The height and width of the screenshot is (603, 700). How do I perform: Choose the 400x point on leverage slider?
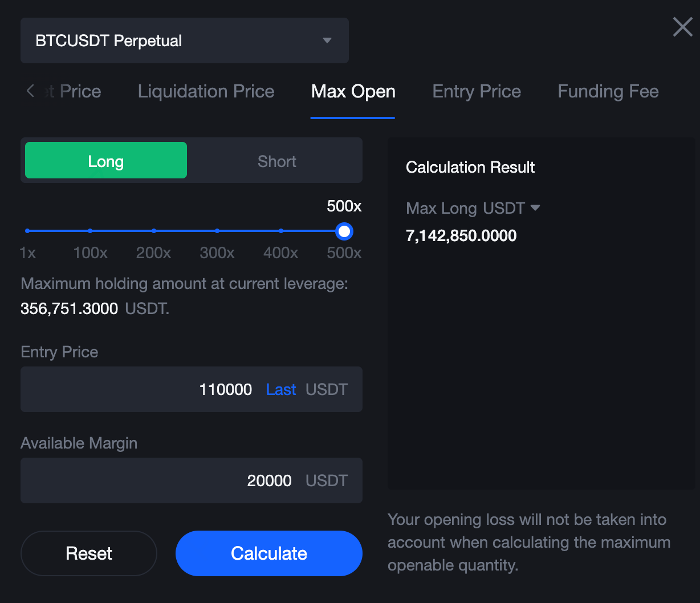coord(281,231)
